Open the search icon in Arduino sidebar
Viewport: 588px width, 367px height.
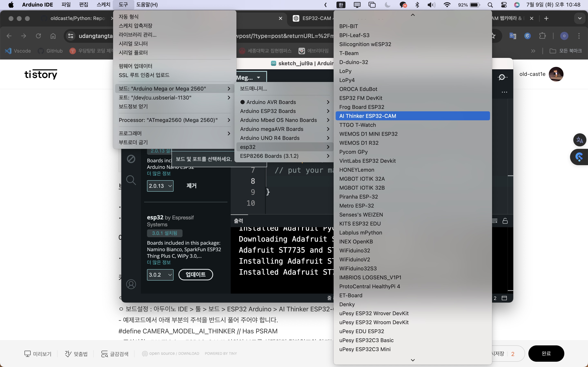pos(131,180)
